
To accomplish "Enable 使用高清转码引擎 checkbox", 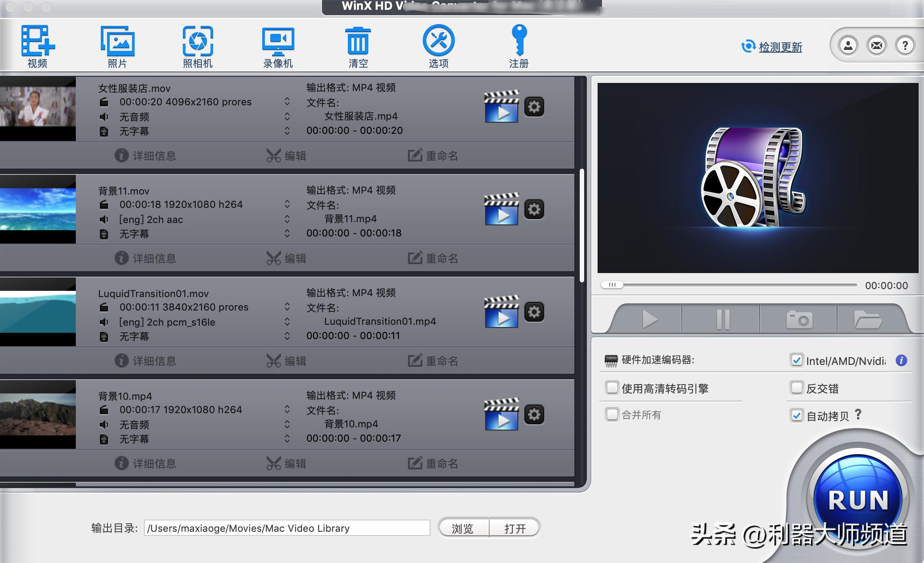I will point(612,388).
